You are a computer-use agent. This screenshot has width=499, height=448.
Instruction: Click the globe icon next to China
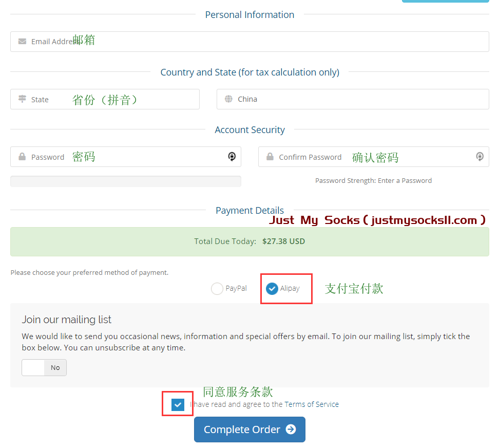[x=228, y=99]
